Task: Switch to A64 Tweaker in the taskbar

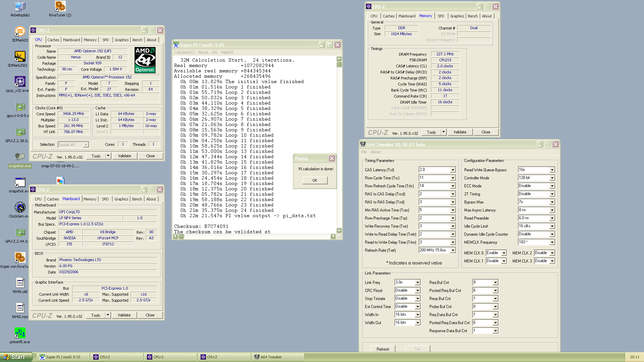Action: (x=277, y=357)
